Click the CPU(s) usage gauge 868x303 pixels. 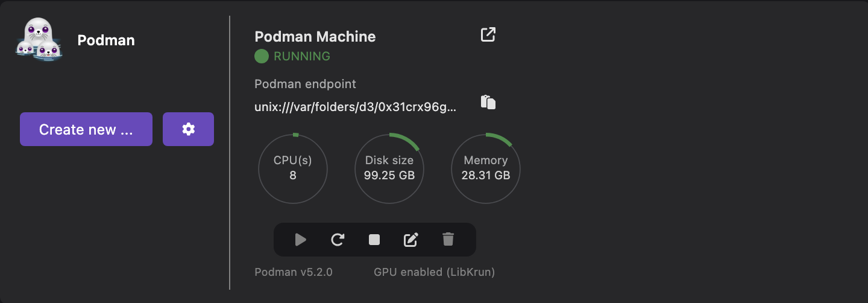pyautogui.click(x=293, y=168)
